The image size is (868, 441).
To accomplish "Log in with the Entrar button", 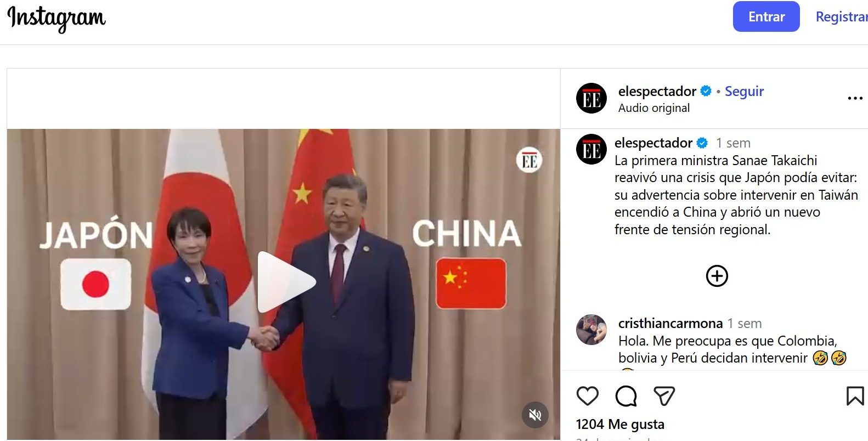I will click(x=766, y=16).
